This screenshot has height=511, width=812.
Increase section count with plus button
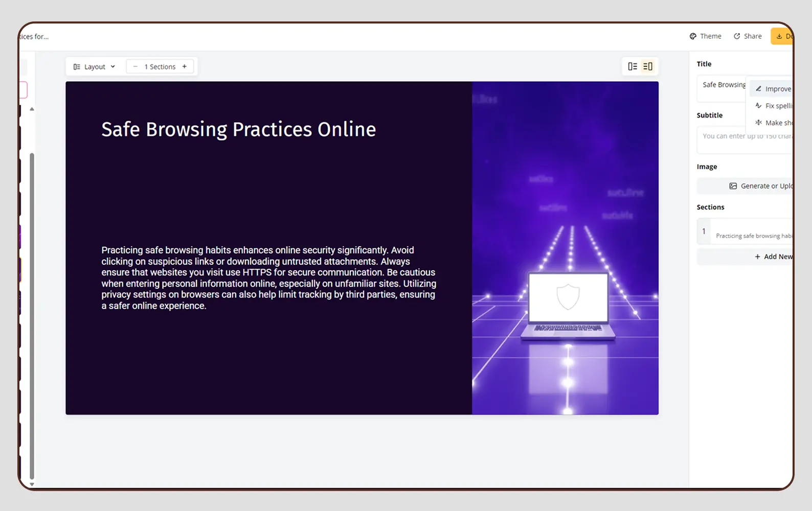185,67
